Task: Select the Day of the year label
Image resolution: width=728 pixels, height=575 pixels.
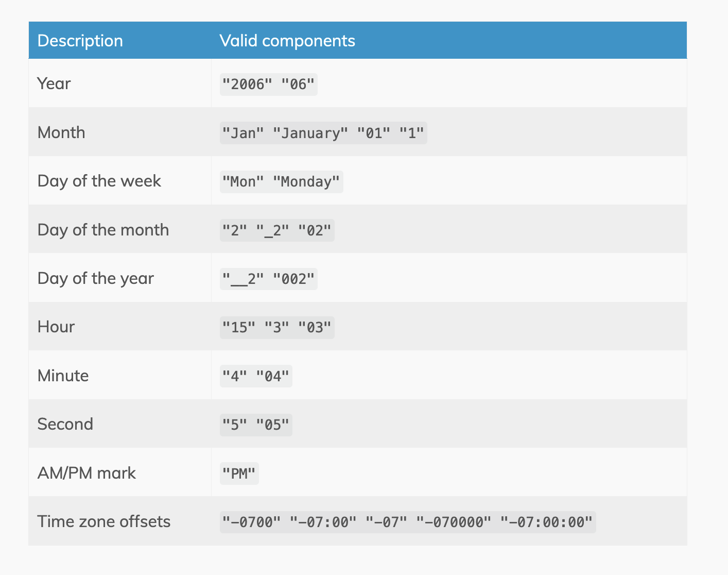Action: click(96, 278)
